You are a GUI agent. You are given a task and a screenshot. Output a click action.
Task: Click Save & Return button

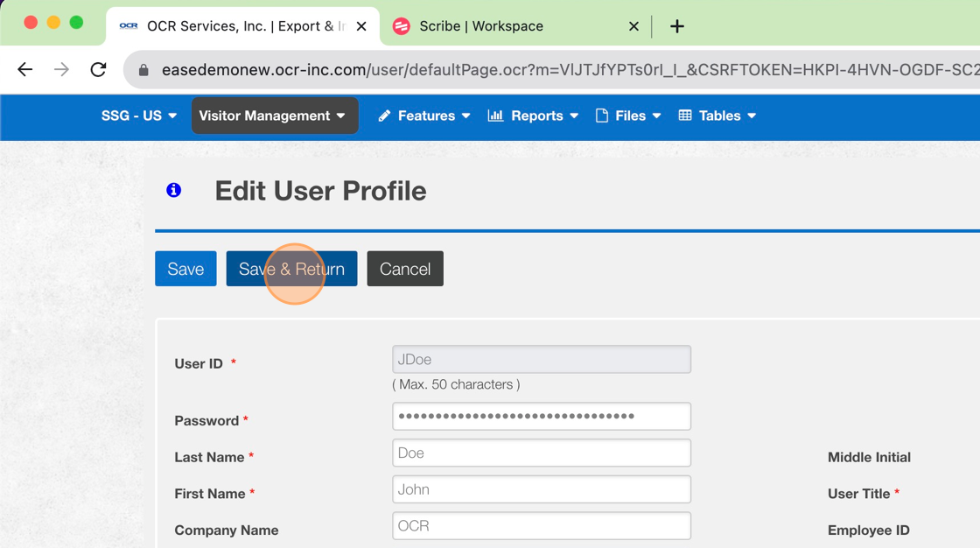tap(291, 269)
